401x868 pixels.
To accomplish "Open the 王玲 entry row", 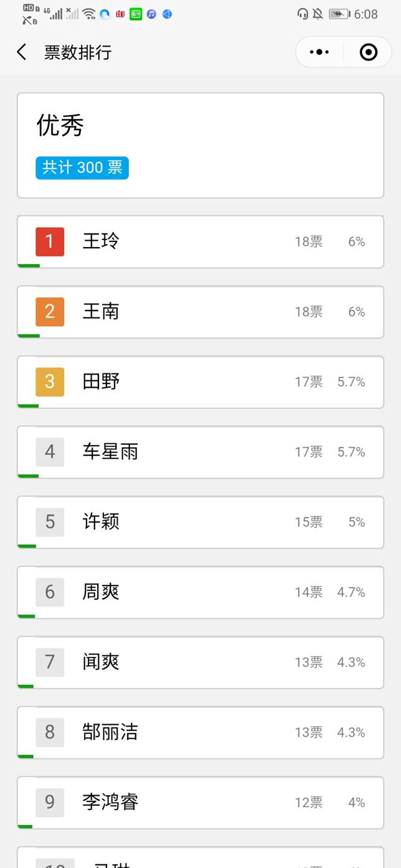I will (x=200, y=242).
